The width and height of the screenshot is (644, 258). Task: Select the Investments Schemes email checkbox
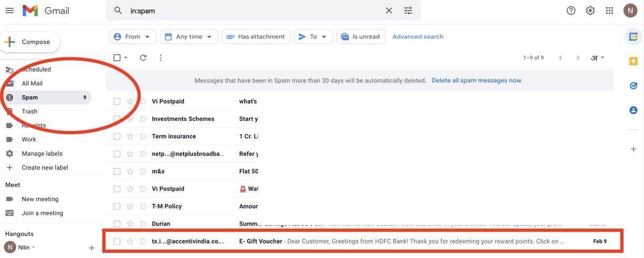point(117,119)
